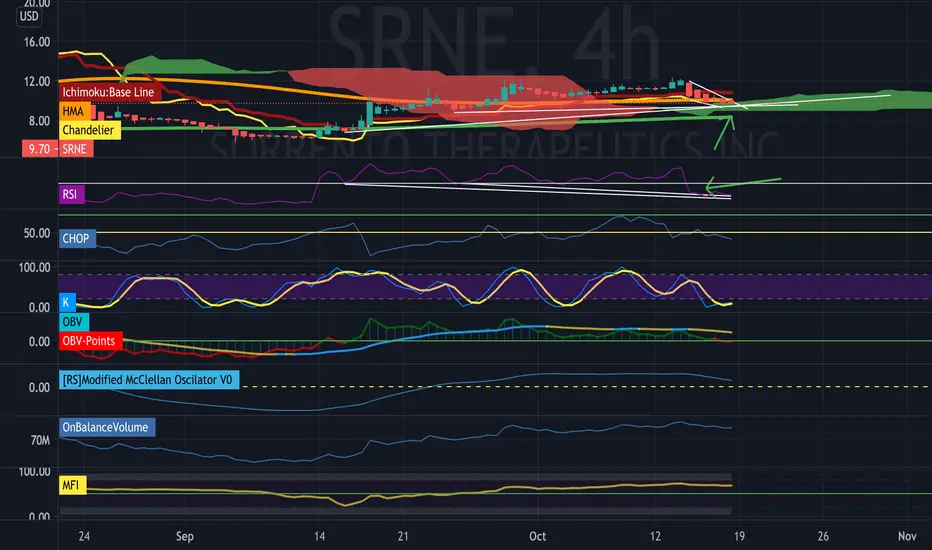The image size is (932, 550).
Task: Select the Modified McClellan Oscilator V0 label
Action: coord(149,380)
